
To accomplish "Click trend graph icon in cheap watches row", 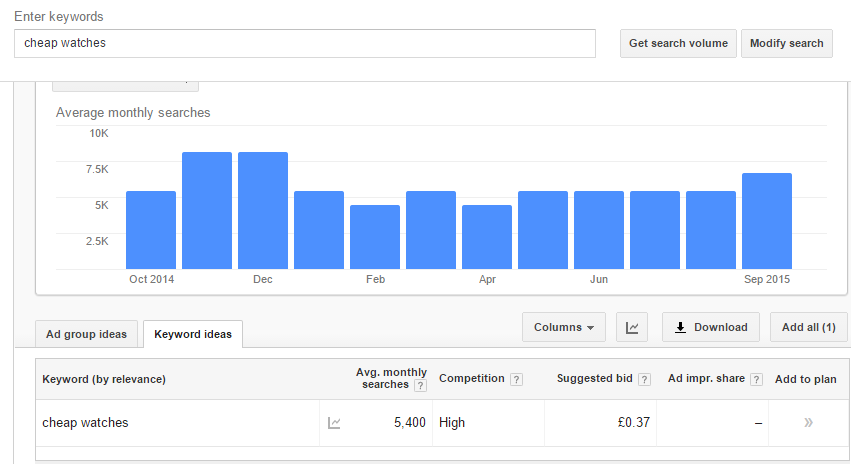I will (334, 423).
